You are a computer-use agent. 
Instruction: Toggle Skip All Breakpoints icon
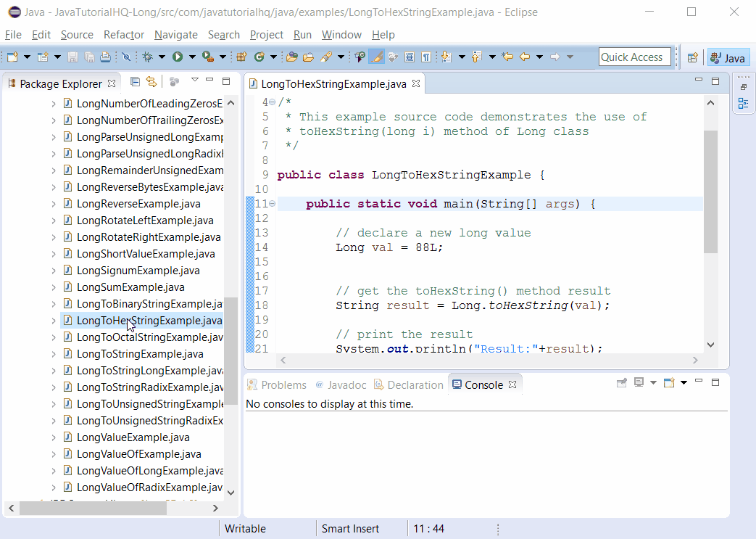point(126,57)
